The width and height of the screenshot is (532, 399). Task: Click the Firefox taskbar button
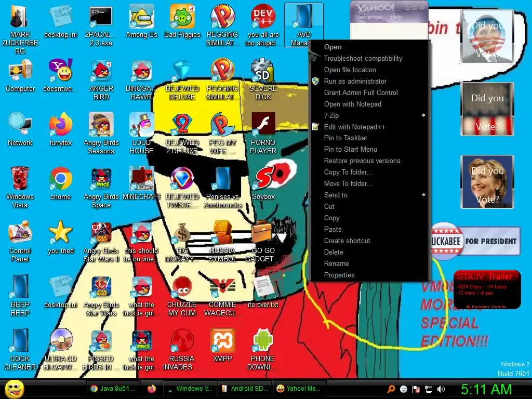click(152, 389)
